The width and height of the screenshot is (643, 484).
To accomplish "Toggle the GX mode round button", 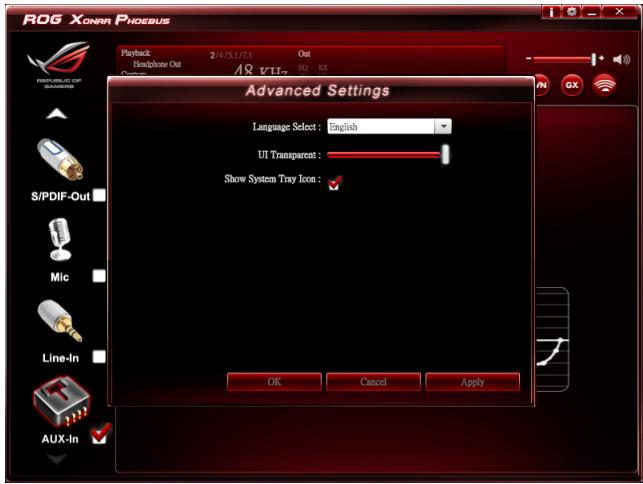I will pyautogui.click(x=572, y=85).
